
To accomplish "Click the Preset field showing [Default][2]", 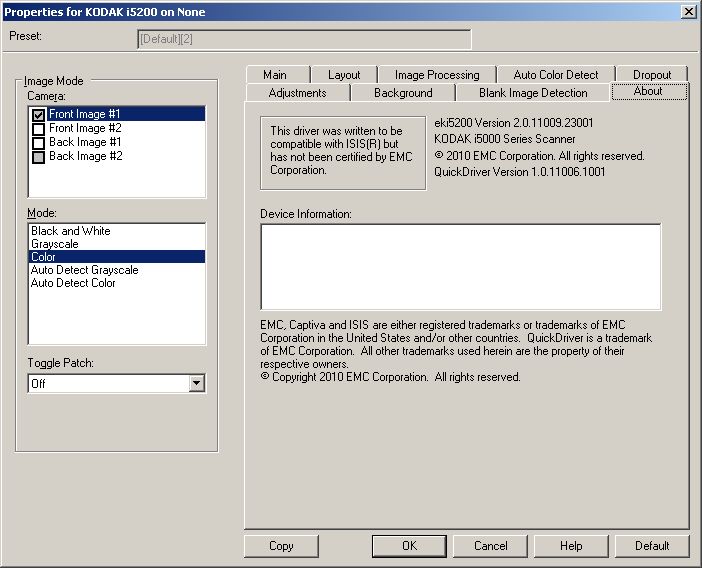I will 304,39.
